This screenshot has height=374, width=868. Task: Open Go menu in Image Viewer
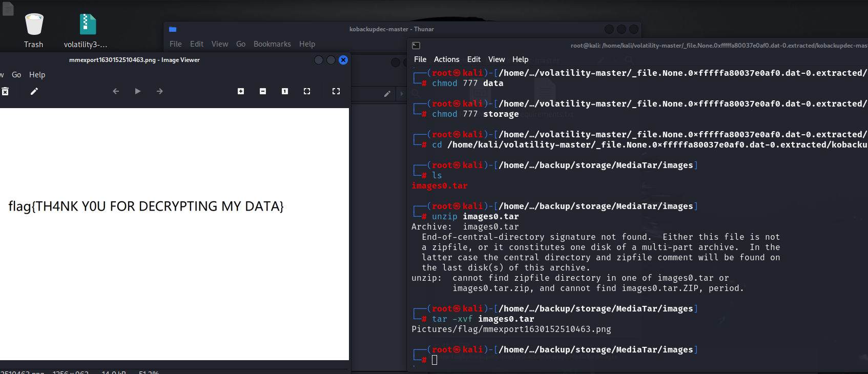pos(16,75)
